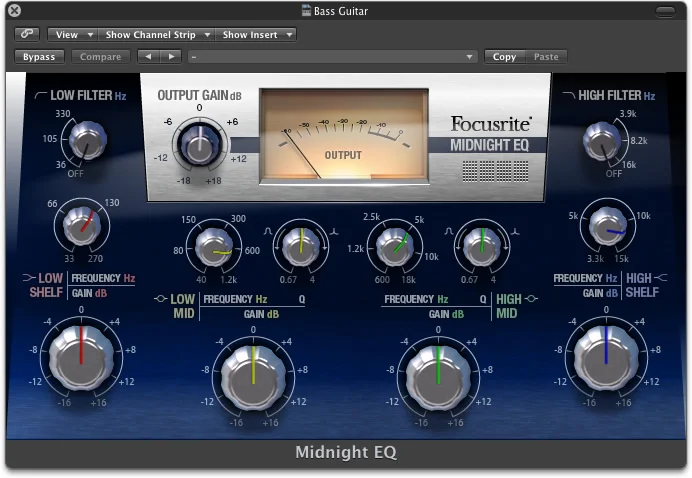Click the High Filter curve icon
Image resolution: width=692 pixels, height=478 pixels.
(x=568, y=95)
